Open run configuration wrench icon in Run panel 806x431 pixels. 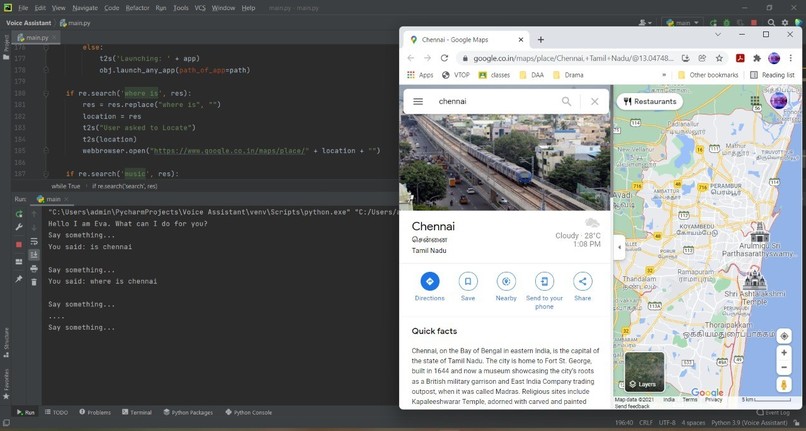(19, 227)
